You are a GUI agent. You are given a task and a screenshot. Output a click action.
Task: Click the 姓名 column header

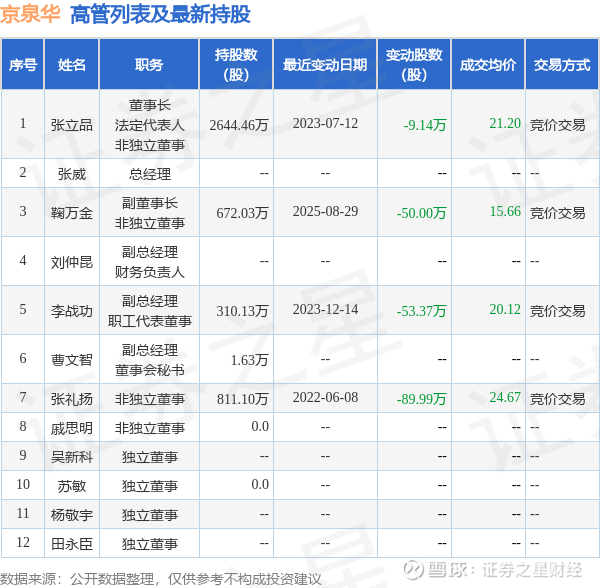(x=72, y=64)
